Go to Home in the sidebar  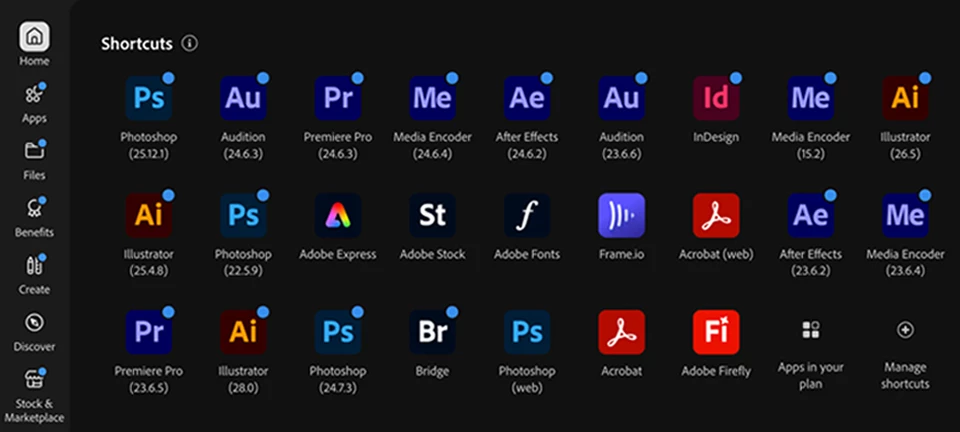pos(34,44)
